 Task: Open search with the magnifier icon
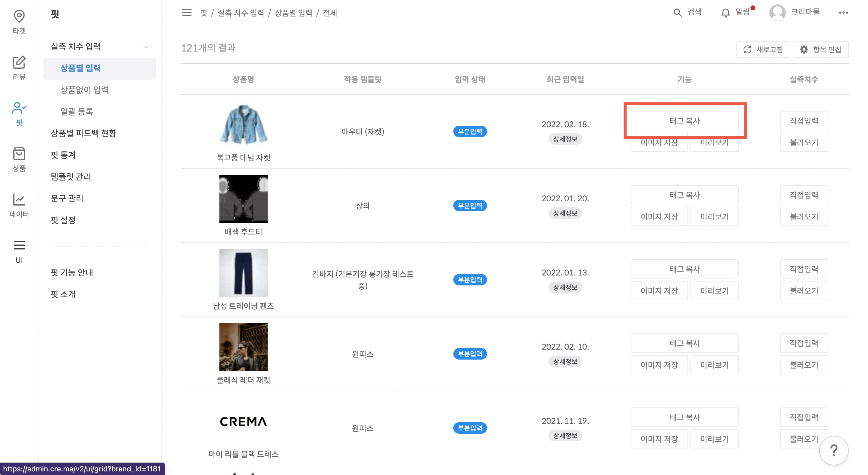[677, 12]
